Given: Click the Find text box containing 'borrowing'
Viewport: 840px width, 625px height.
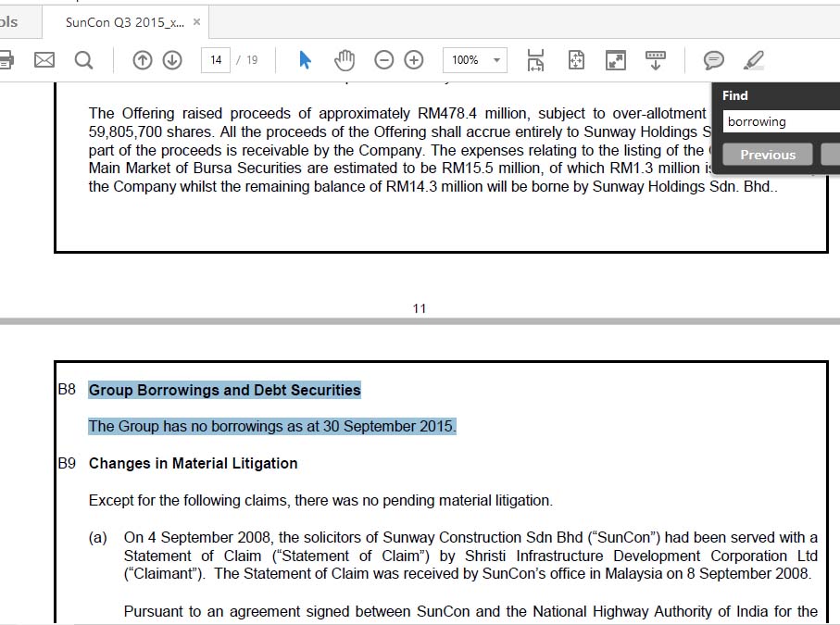Looking at the screenshot, I should [x=781, y=121].
